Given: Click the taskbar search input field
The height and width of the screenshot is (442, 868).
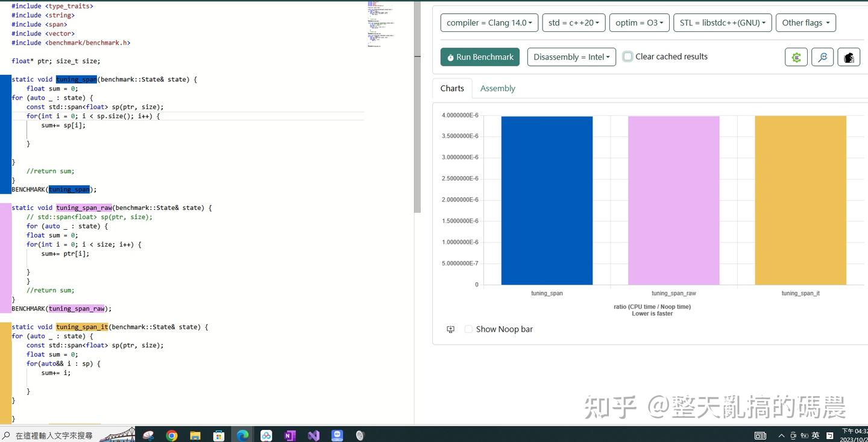Looking at the screenshot, I should pos(54,435).
